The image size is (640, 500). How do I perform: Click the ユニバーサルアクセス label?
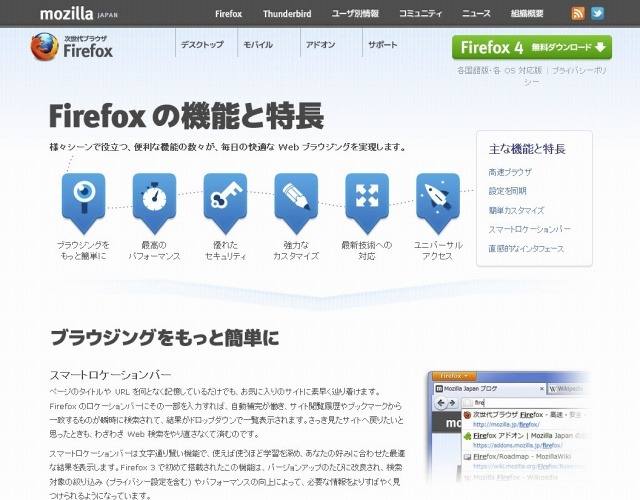(438, 251)
